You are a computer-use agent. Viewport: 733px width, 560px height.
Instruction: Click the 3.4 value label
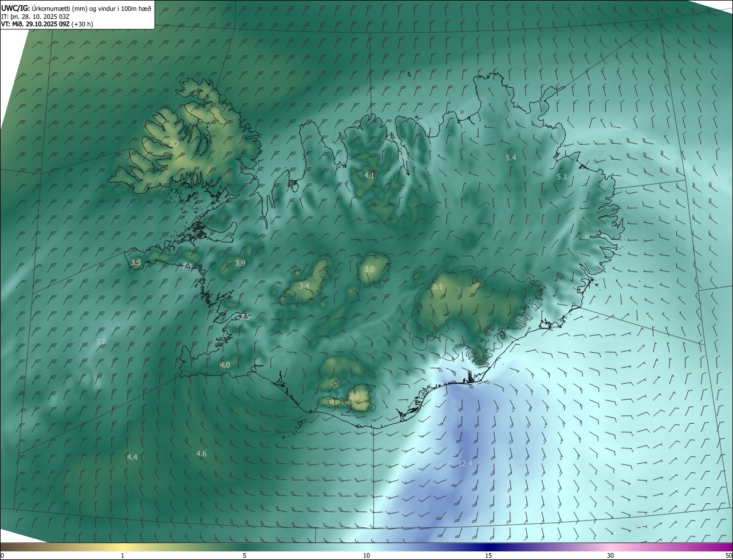(304, 286)
